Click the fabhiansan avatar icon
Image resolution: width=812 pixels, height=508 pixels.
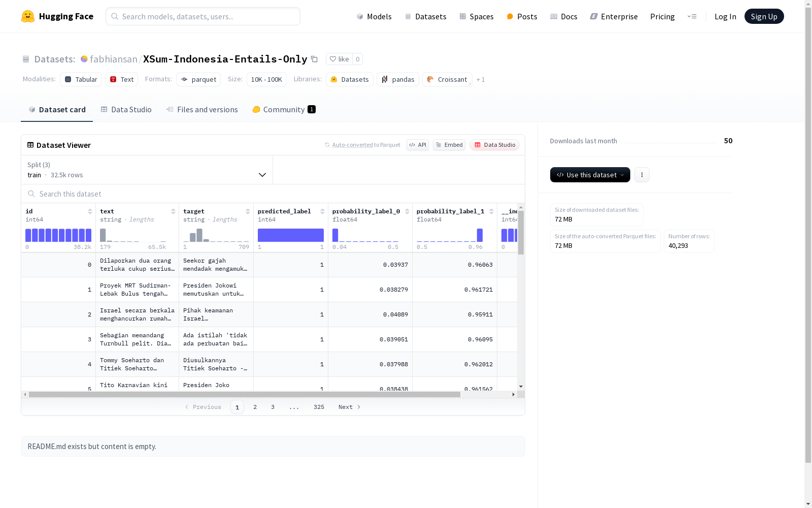point(84,59)
